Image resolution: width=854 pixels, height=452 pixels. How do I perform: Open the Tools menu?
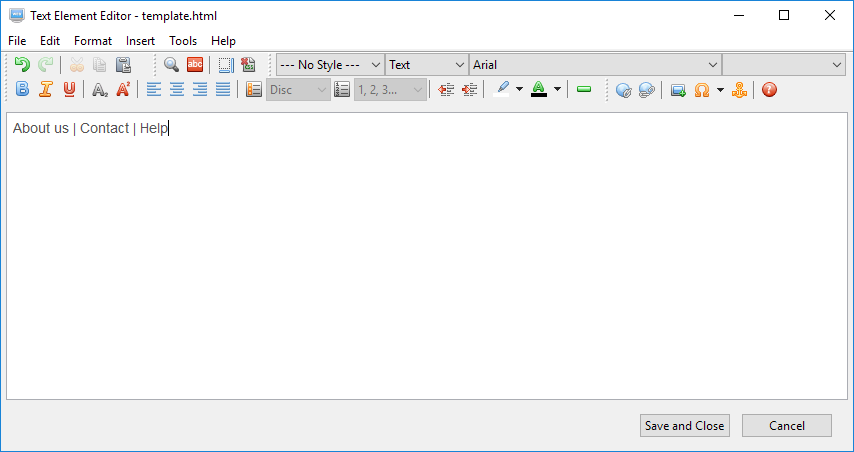183,41
